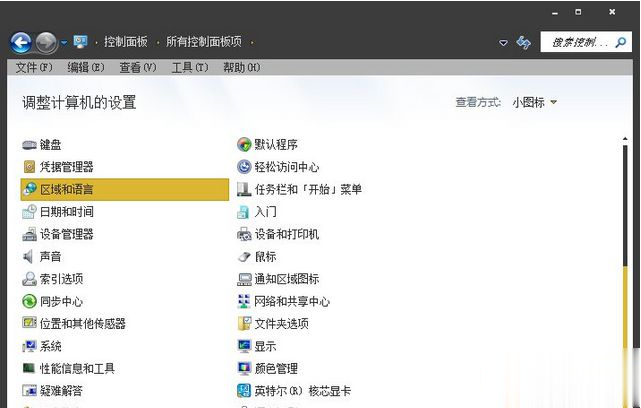Click the 入门 icon
Screen dimensions: 641x408
[x=243, y=211]
